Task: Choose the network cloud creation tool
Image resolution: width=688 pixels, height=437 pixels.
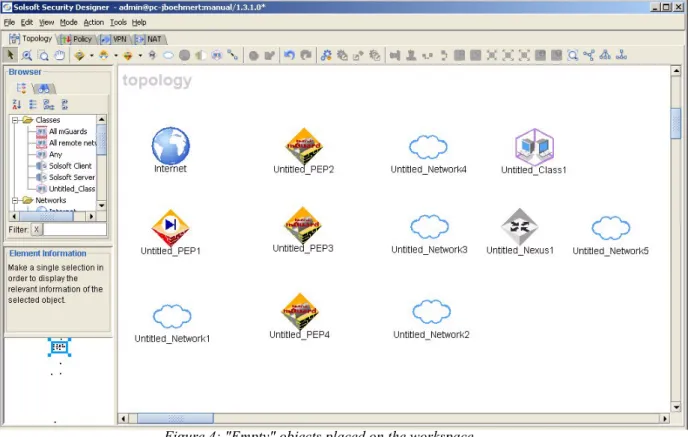Action: [x=168, y=55]
